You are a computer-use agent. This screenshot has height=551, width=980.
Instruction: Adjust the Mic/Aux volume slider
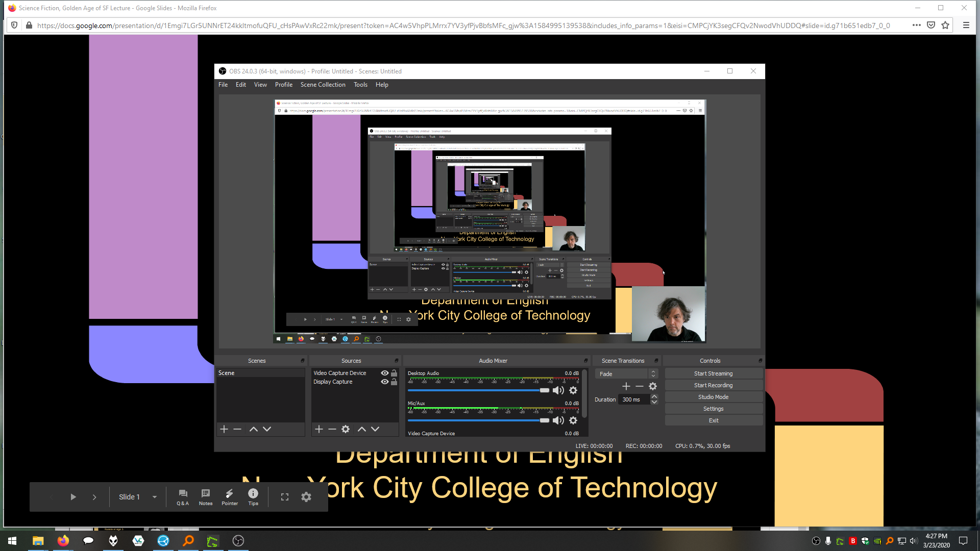(x=544, y=420)
